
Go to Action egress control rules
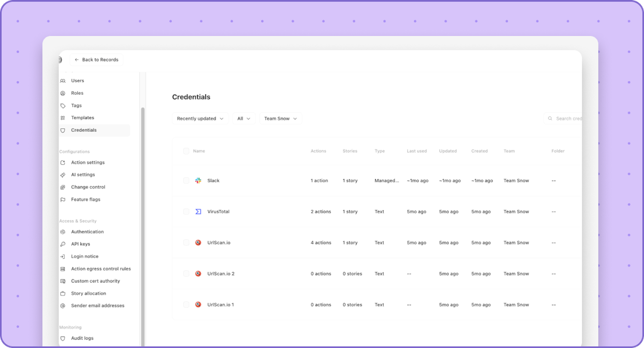point(101,269)
